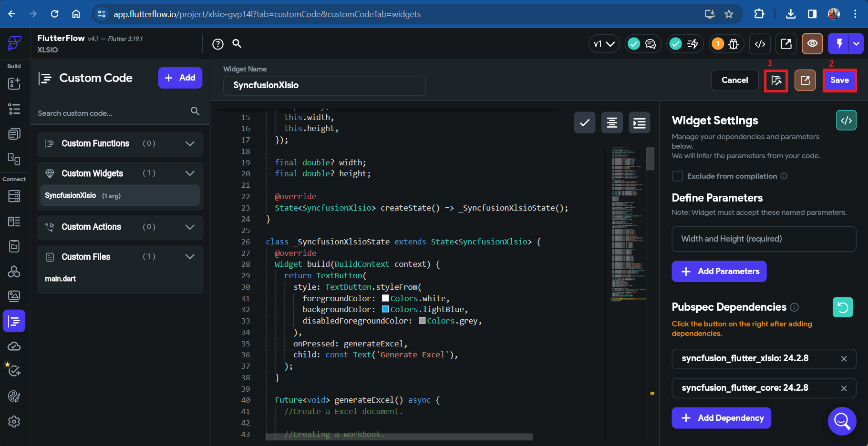Click the Add Parameters button
The height and width of the screenshot is (446, 868).
point(719,272)
